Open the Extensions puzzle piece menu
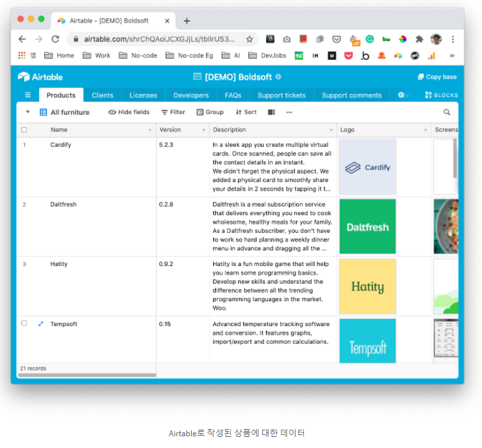 tap(419, 39)
